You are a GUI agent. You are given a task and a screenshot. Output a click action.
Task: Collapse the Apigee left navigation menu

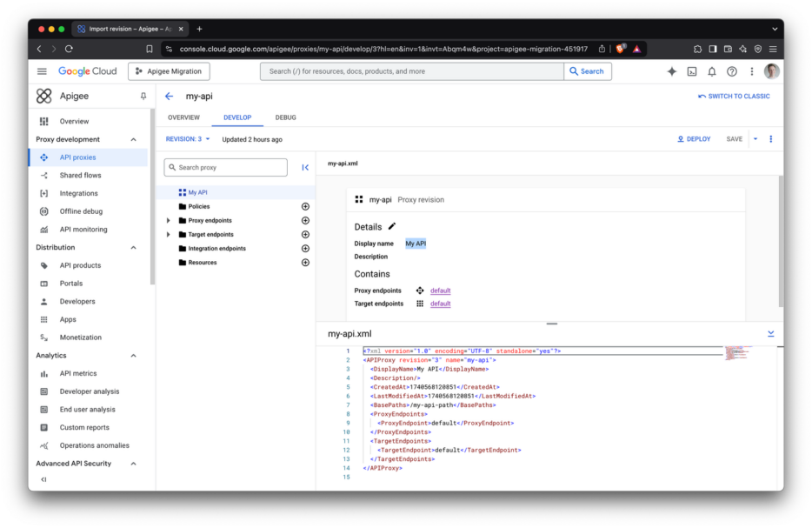44,479
